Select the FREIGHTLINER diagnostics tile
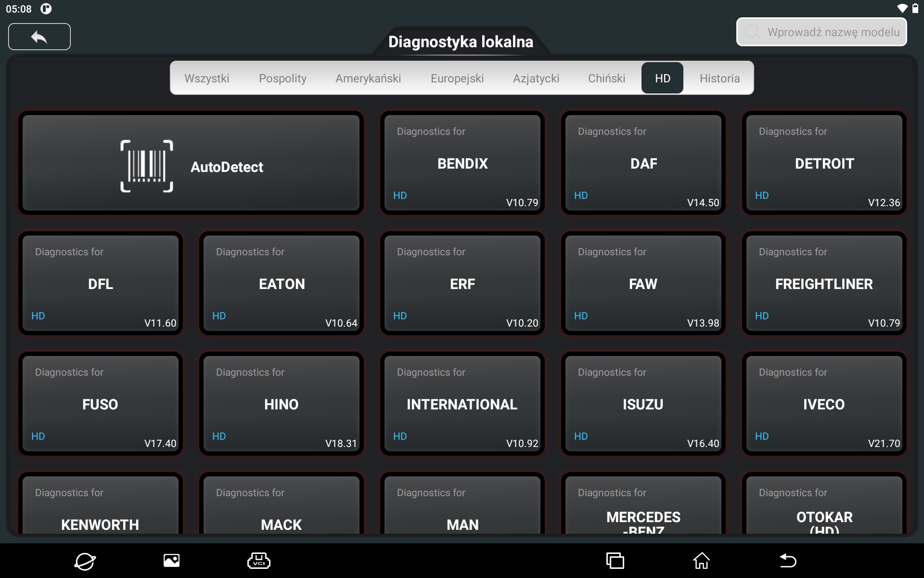The width and height of the screenshot is (924, 578). pos(824,283)
